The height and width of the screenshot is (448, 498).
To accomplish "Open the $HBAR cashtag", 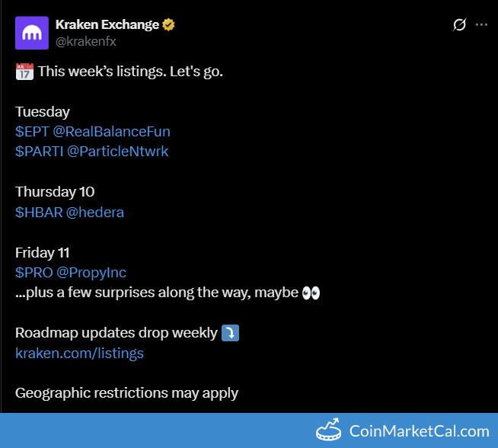I will (39, 212).
